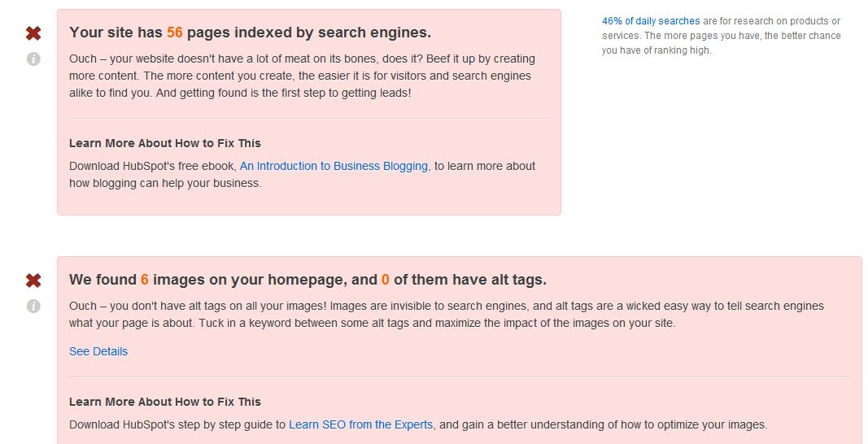
Task: Follow the 46% of daily searches link
Action: 651,21
